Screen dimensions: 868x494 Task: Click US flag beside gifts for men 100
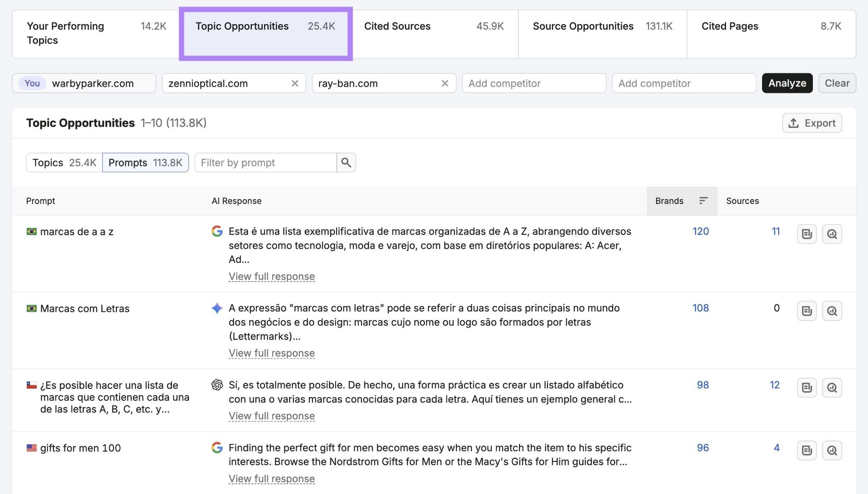31,448
